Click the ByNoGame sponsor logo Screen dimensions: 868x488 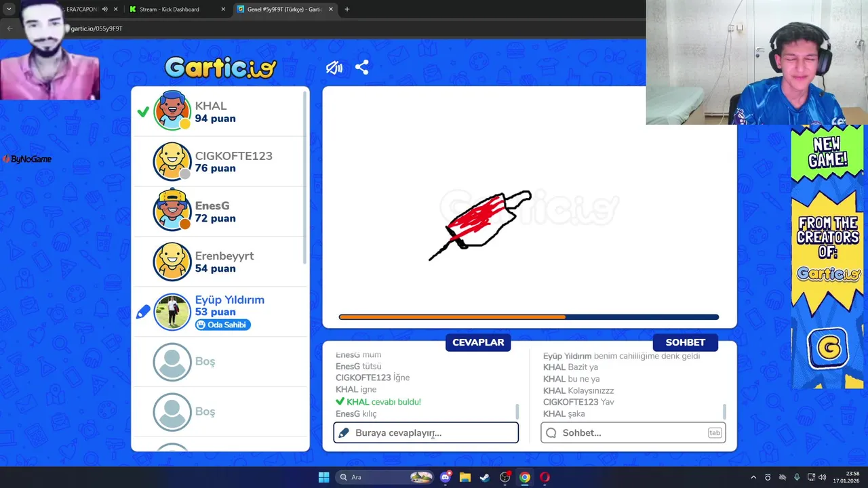coord(27,159)
